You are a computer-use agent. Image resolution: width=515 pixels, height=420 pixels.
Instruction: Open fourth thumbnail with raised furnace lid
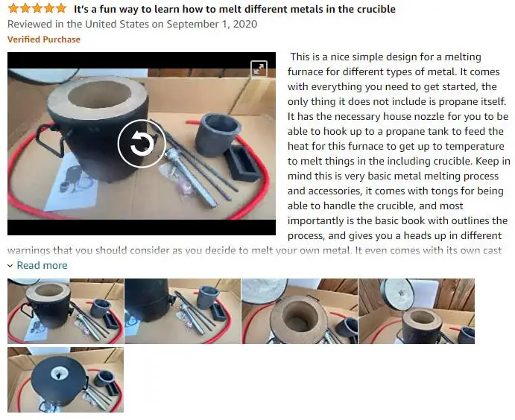tap(417, 311)
